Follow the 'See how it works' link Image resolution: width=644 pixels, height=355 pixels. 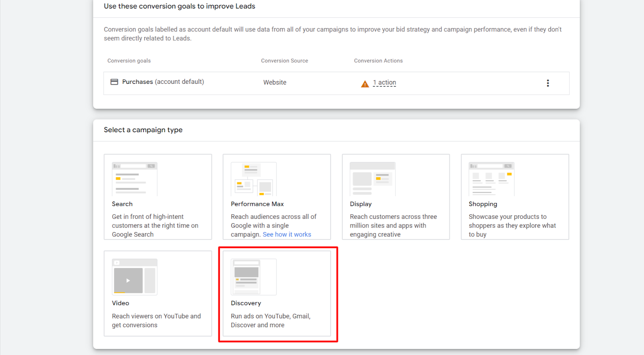(287, 235)
